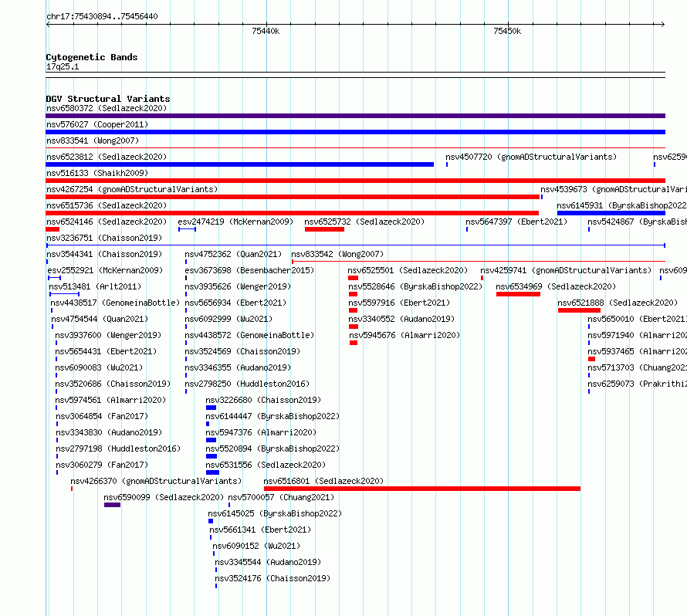Open nsv5700057 (Chuang2021) variant
687x616 pixels.
281,497
